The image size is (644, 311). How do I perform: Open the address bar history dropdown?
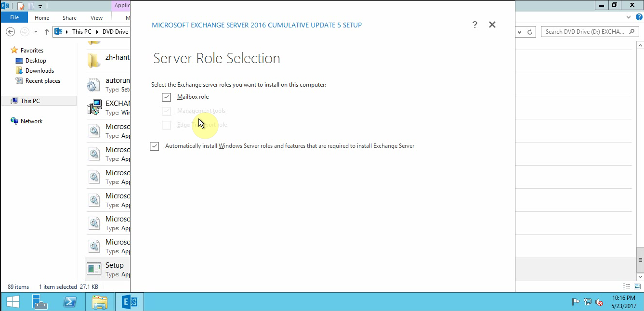click(x=519, y=32)
